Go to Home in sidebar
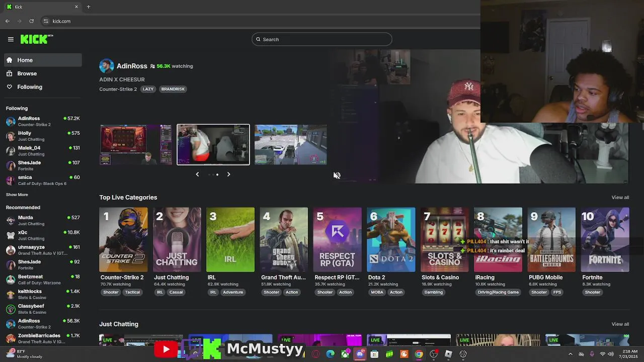Screen dimensions: 644x362 pos(43,60)
